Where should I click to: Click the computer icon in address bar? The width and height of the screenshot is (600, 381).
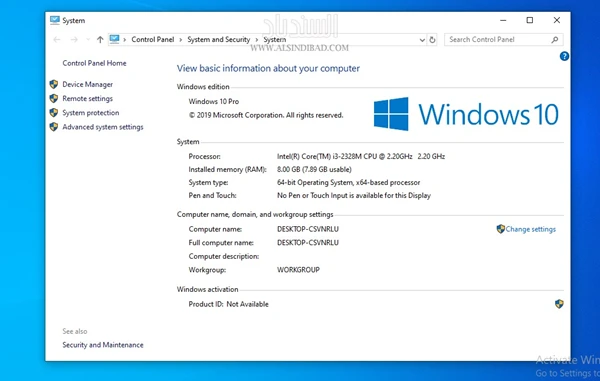pyautogui.click(x=114, y=39)
